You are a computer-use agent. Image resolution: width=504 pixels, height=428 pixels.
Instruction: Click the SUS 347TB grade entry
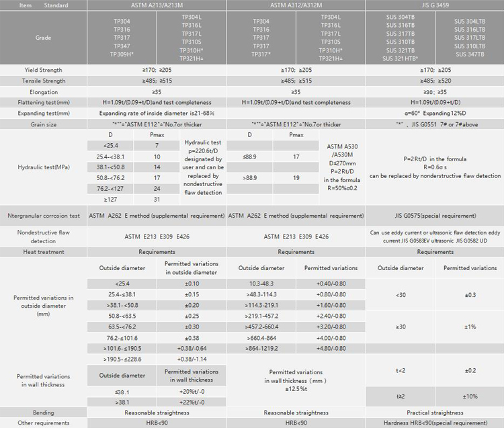(470, 54)
